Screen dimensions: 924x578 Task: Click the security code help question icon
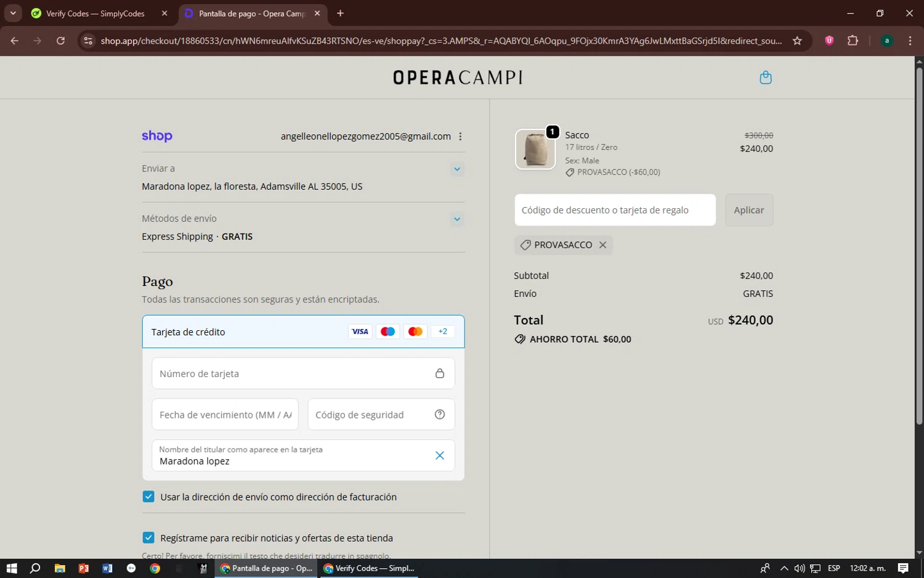tap(440, 415)
